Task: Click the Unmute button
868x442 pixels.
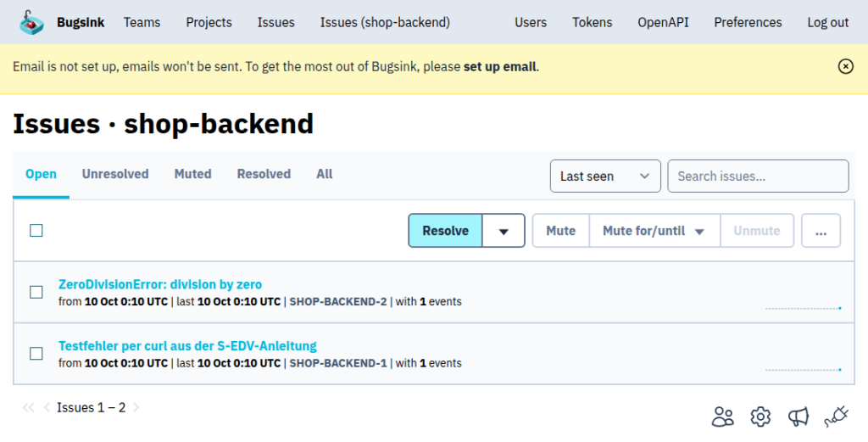Action: coord(757,231)
